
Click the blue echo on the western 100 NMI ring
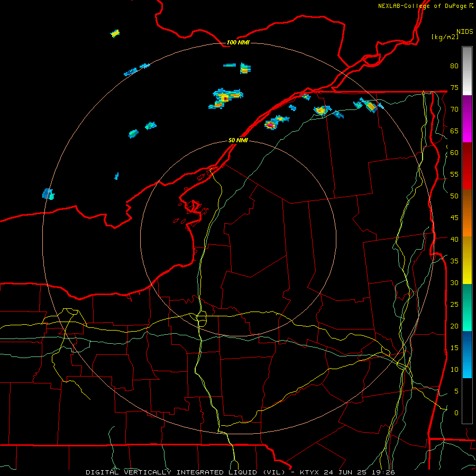click(x=48, y=194)
